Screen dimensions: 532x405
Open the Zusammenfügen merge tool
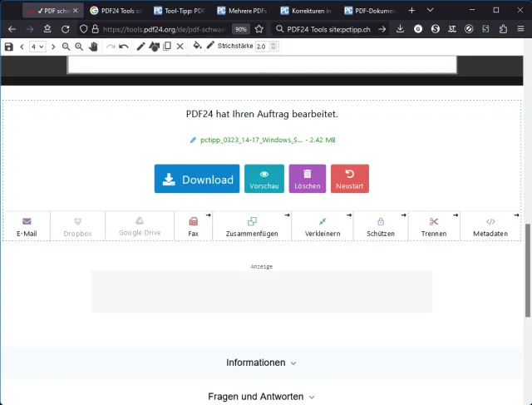(252, 226)
